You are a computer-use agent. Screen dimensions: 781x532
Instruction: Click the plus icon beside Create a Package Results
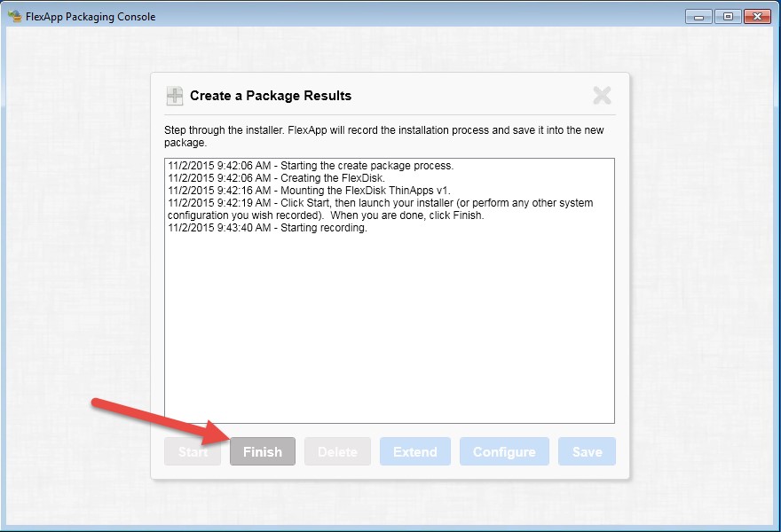click(174, 96)
